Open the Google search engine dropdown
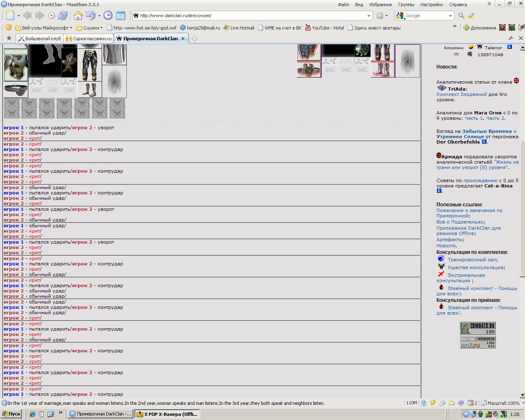This screenshot has width=525, height=420. coord(450,16)
